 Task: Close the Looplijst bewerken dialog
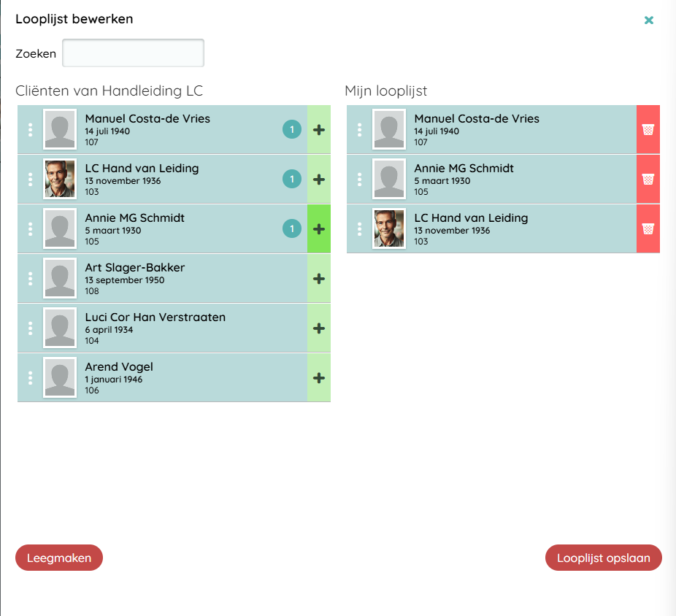click(648, 20)
